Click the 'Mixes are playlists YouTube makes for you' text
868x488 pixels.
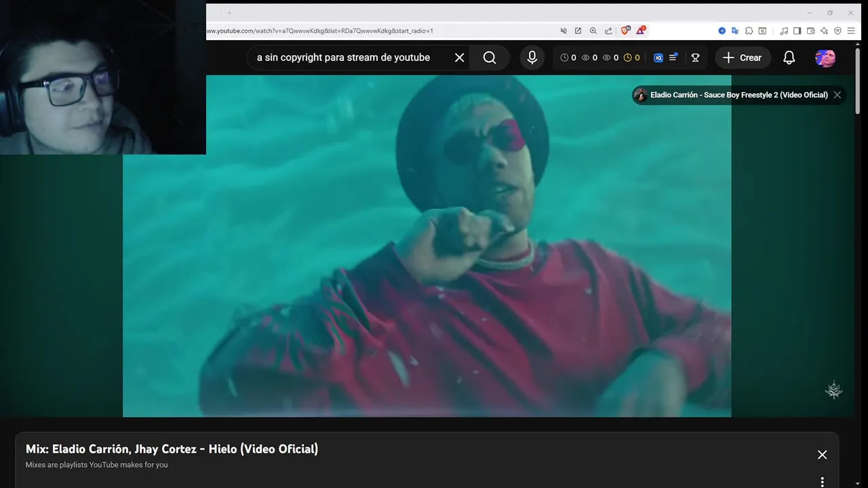(96, 465)
